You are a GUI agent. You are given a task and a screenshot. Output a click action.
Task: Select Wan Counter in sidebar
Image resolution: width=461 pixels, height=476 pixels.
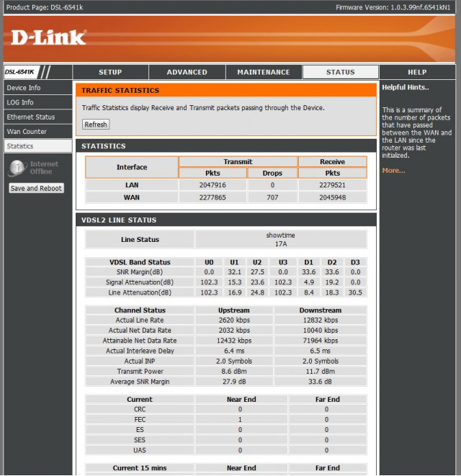38,132
